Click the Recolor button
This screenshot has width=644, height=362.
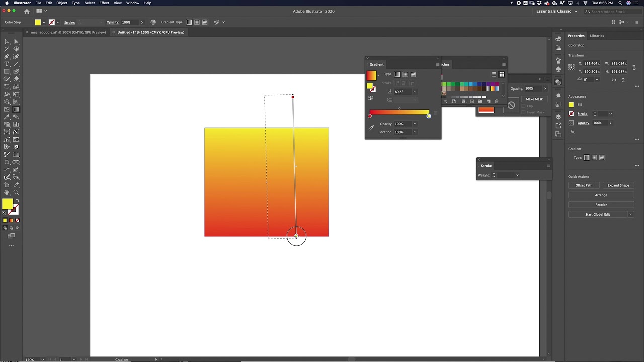(x=601, y=205)
